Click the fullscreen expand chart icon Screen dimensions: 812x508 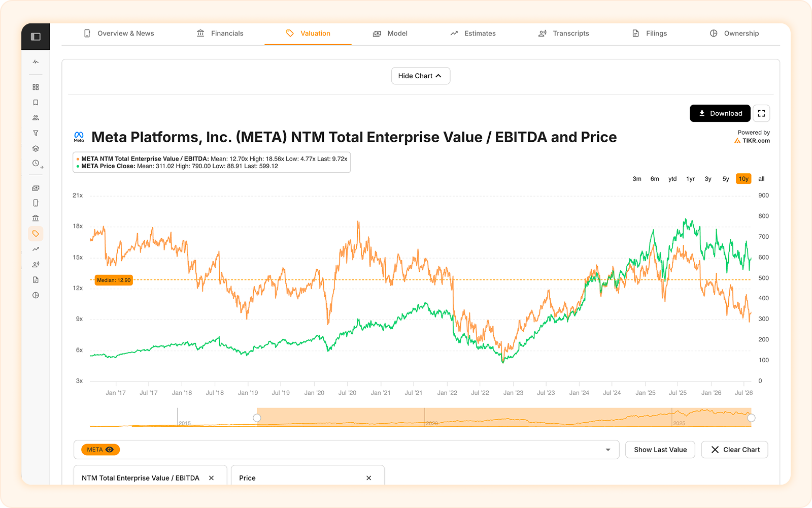[x=761, y=113]
